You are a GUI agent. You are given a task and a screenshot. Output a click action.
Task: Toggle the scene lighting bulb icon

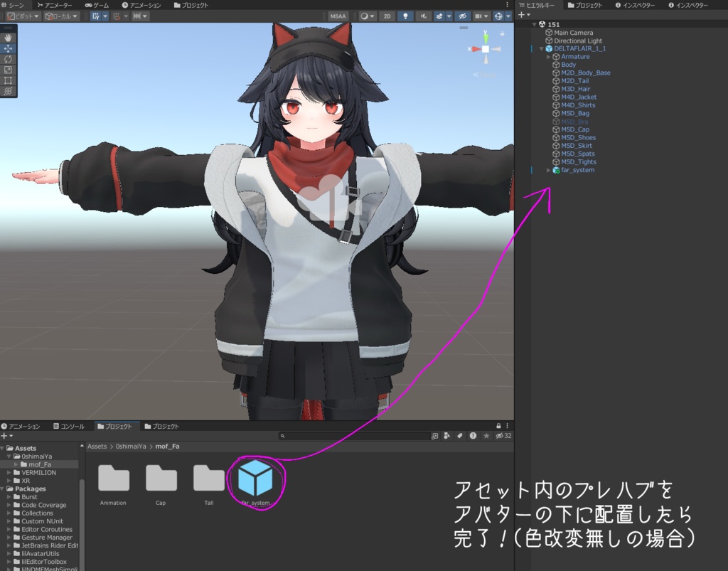(406, 16)
